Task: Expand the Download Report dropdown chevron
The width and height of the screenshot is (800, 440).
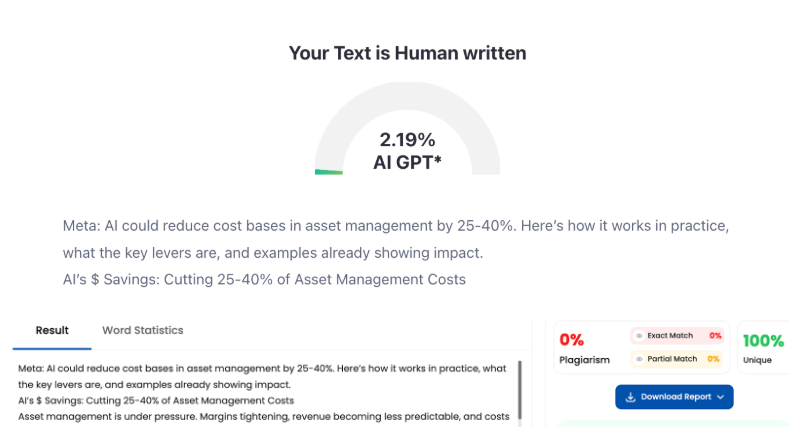Action: [720, 397]
